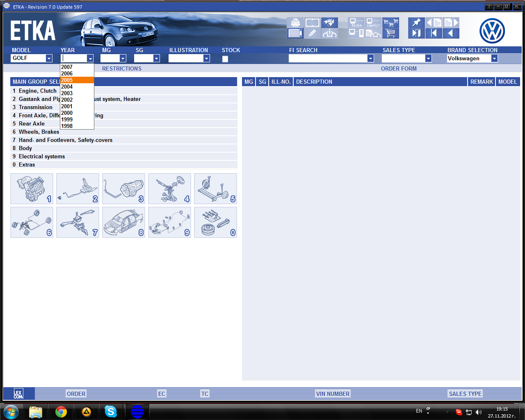
Task: Select Electrical systems main group row
Action: click(42, 156)
